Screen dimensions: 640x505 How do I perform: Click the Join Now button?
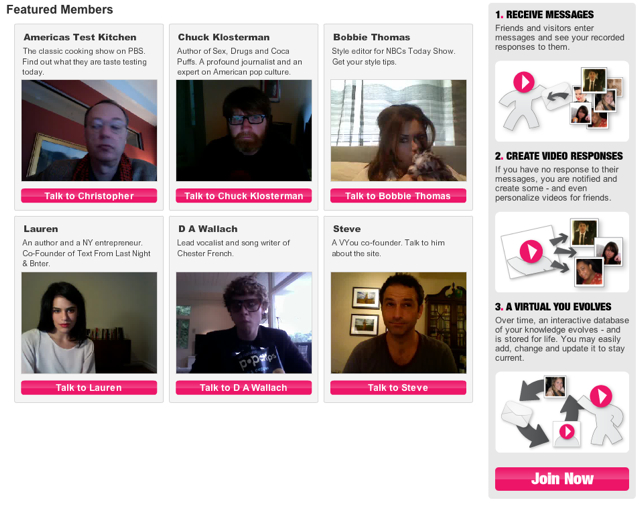(x=562, y=478)
